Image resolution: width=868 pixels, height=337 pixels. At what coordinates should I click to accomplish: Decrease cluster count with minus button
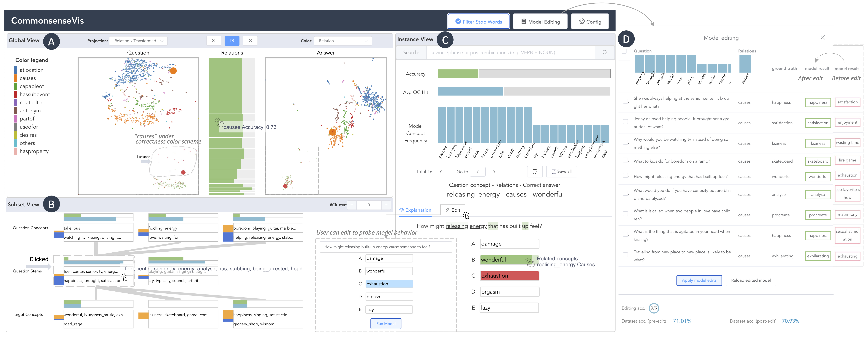[352, 205]
